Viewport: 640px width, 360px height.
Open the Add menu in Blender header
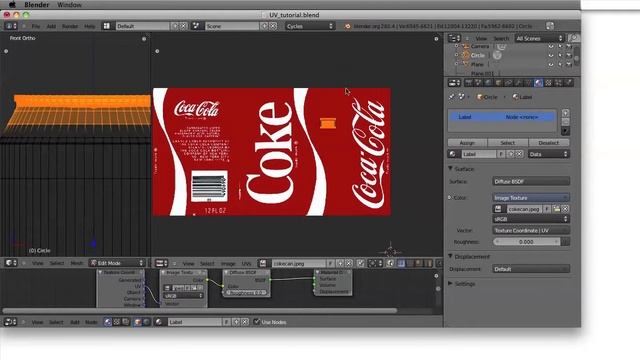(51, 26)
